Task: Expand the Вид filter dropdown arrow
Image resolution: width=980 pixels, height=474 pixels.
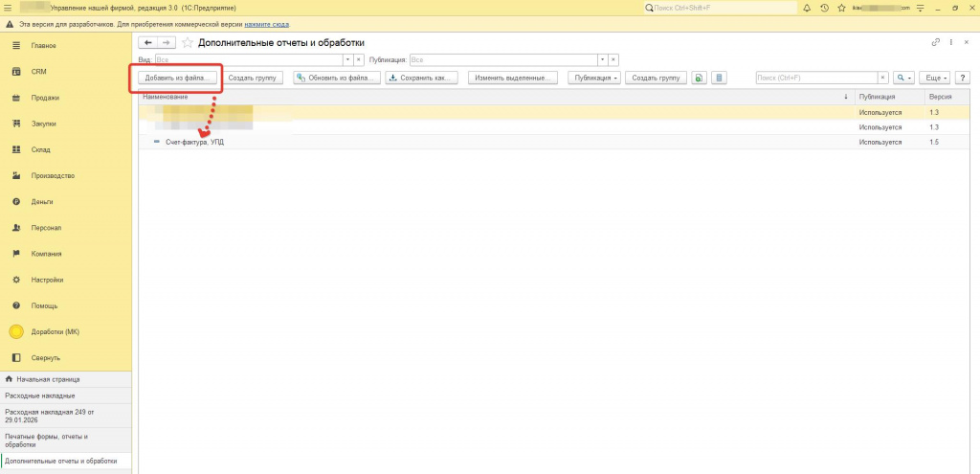Action: point(348,60)
